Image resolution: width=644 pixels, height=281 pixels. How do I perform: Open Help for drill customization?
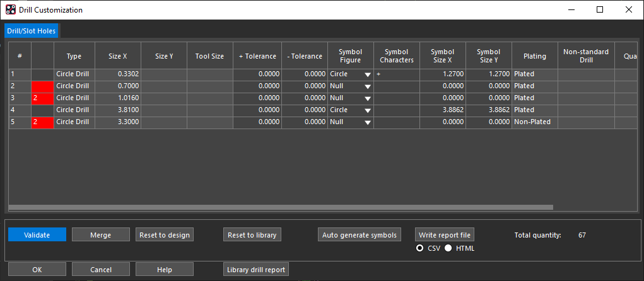(164, 269)
